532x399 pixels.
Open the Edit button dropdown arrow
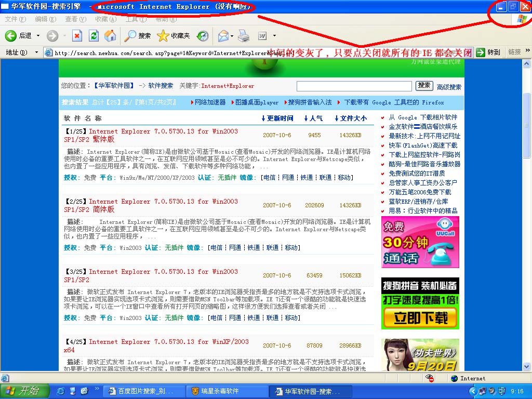point(274,36)
